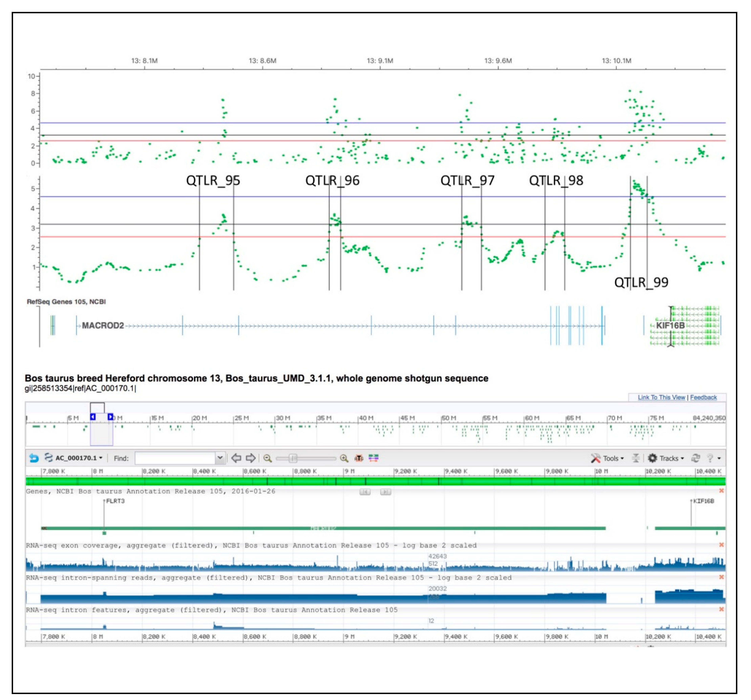The image size is (751, 700).
Task: Close the Genes annotation track
Action: tap(721, 491)
